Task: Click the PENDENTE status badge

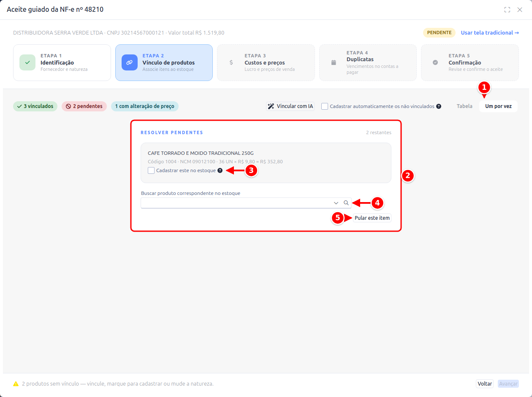Action: [440, 32]
